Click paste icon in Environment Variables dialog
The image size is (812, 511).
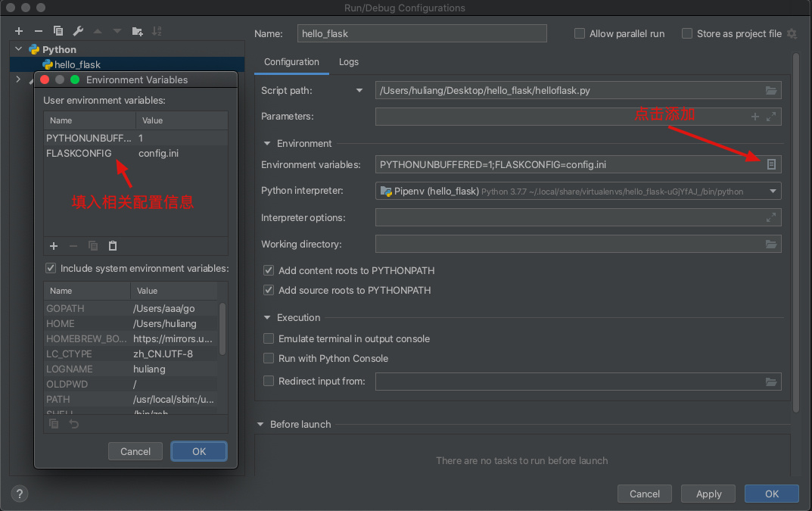point(113,246)
